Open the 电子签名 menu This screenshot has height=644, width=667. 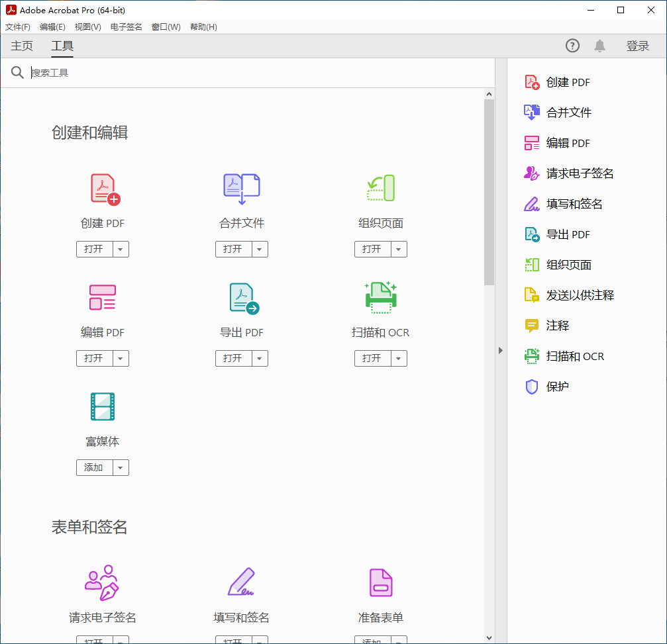pyautogui.click(x=125, y=26)
